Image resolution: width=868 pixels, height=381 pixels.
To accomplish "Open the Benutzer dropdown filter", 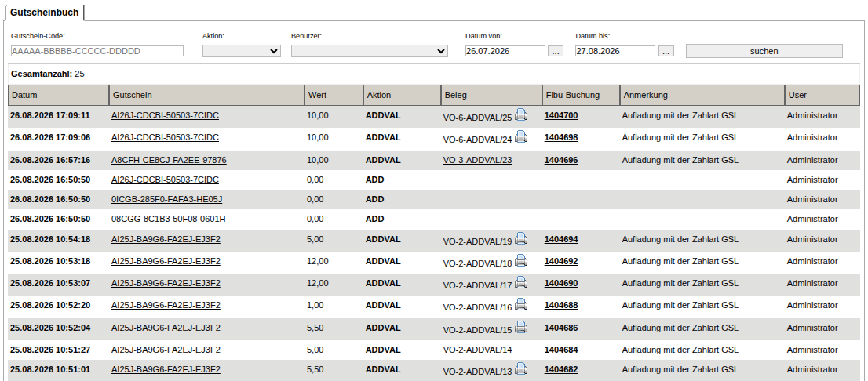I will point(369,51).
